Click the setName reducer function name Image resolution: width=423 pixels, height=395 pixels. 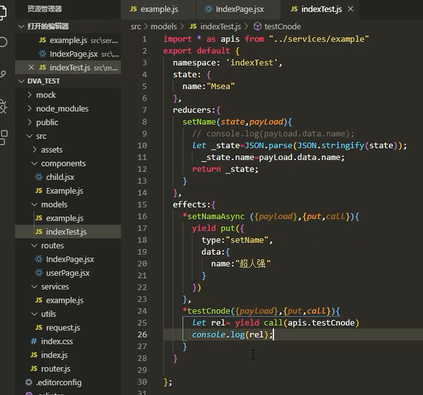(199, 122)
